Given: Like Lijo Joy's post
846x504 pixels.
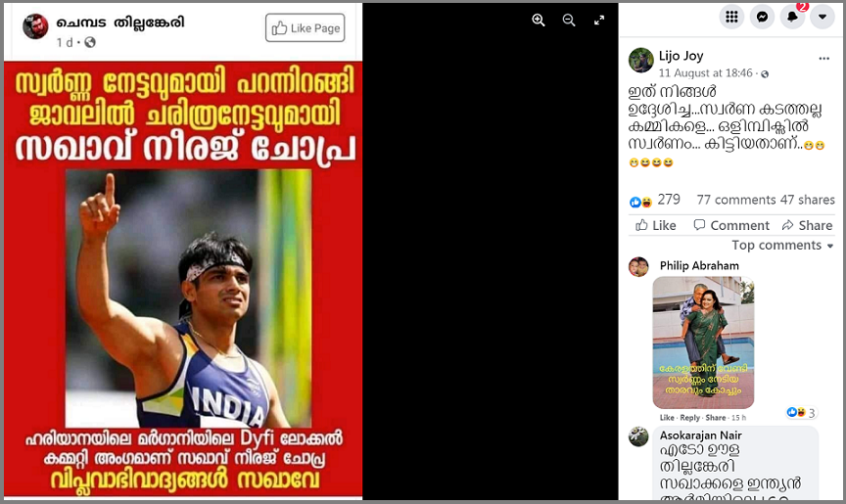Looking at the screenshot, I should point(655,225).
